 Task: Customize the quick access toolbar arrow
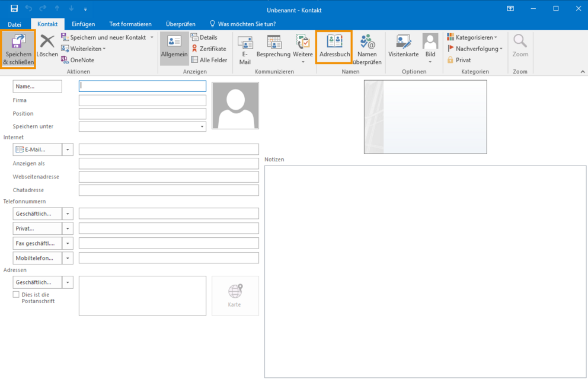(x=85, y=9)
